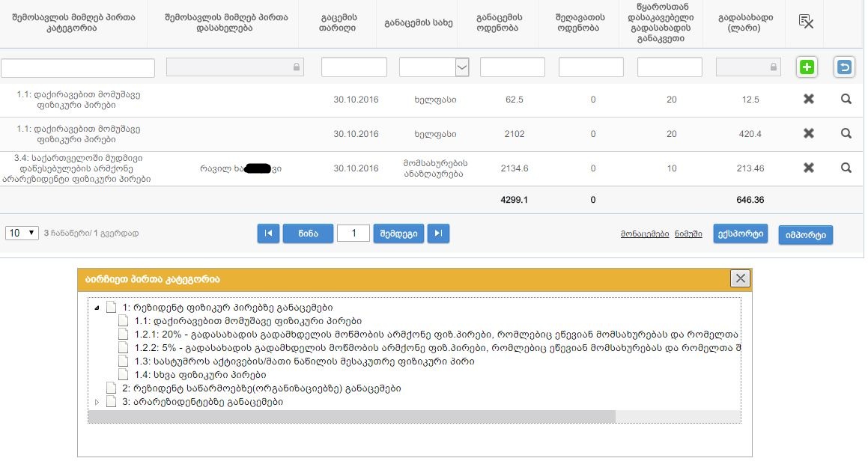Viewport: 868px width, 467px height.
Task: Click the discount amount filter input
Action: [591, 67]
